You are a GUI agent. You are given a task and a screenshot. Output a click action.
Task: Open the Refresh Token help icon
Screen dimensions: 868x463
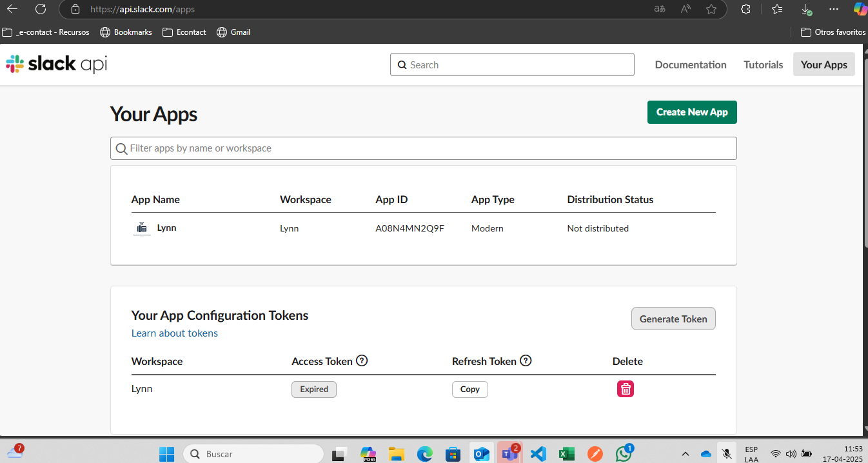click(526, 360)
